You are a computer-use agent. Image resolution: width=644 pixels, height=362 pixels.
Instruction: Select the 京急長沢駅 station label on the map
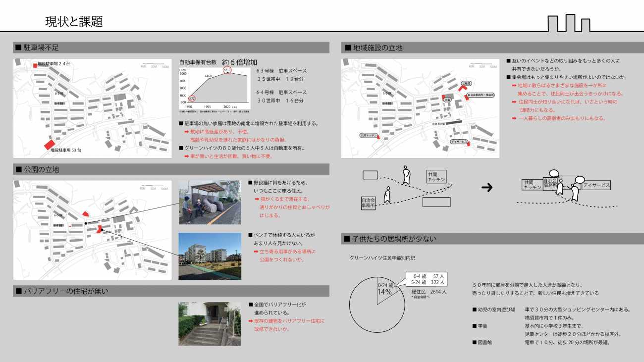(439, 123)
